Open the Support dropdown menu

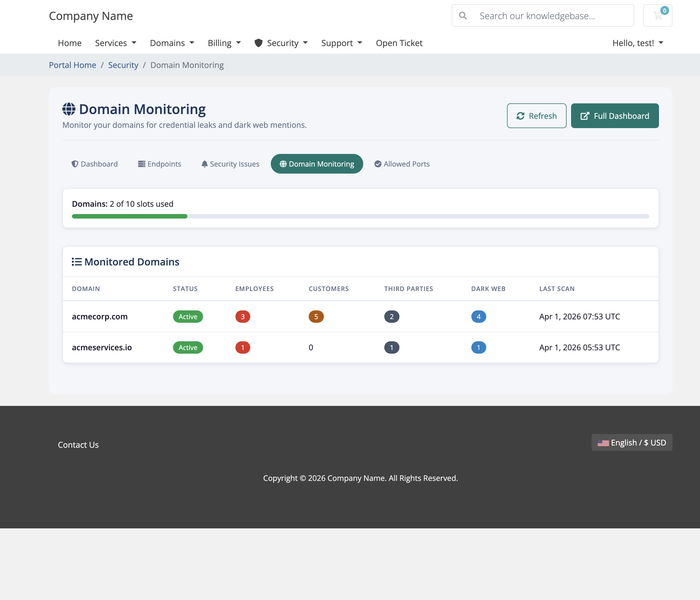click(x=342, y=43)
